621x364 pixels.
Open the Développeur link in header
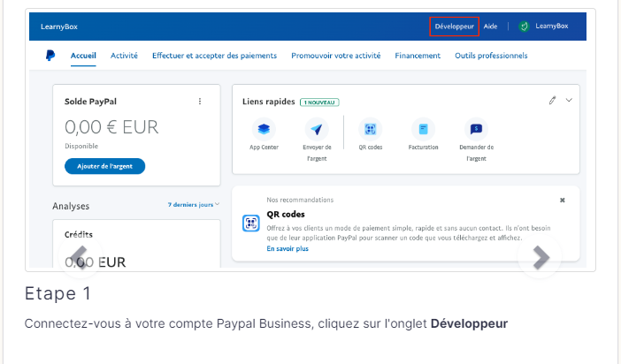coord(455,27)
